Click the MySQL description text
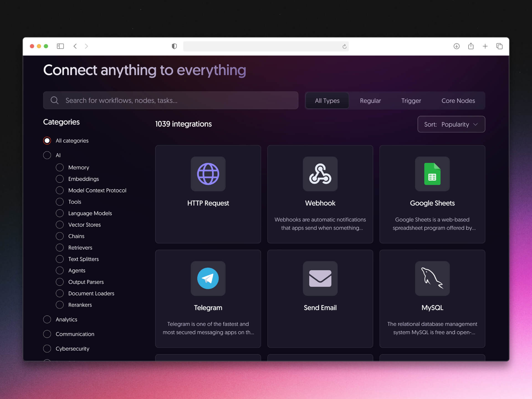Screen dimensions: 532x399 (x=432, y=328)
